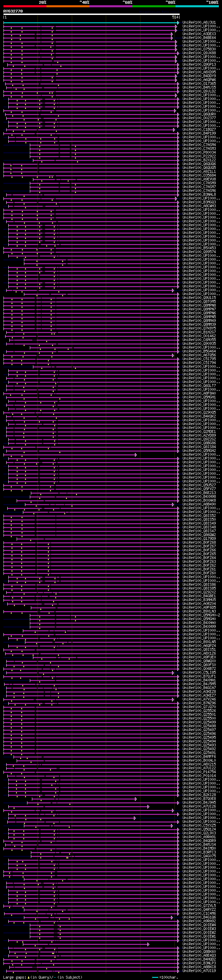Click the UniRef100_P22922 entry
This screenshot has width=222, height=980.
point(199,156)
